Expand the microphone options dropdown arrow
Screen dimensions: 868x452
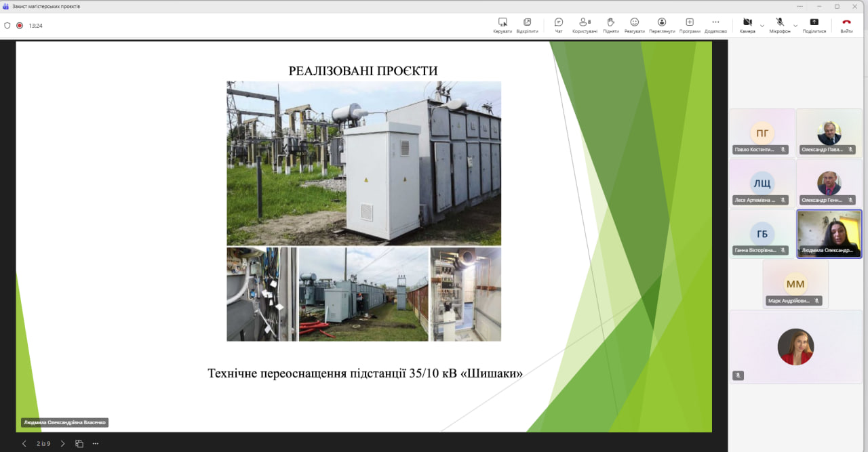[795, 26]
